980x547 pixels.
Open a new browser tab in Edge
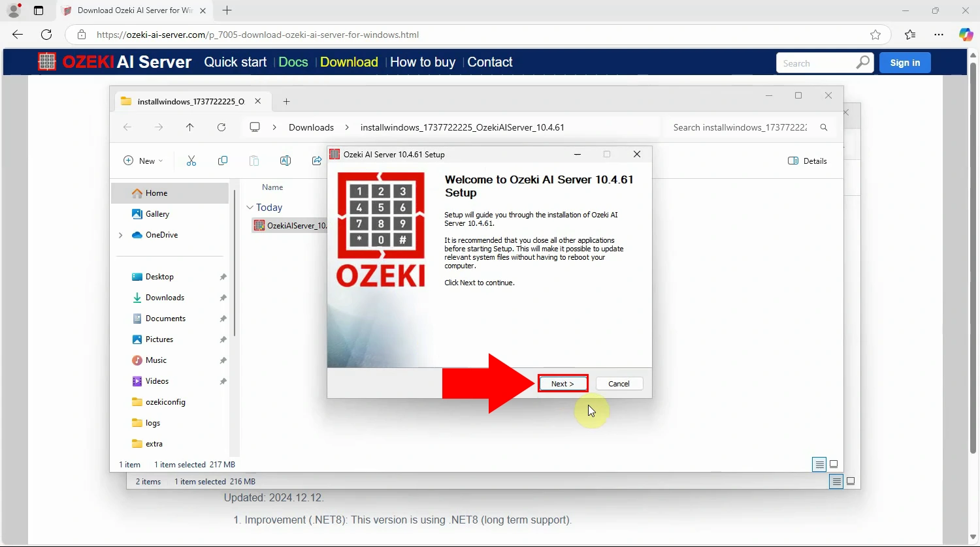point(227,10)
